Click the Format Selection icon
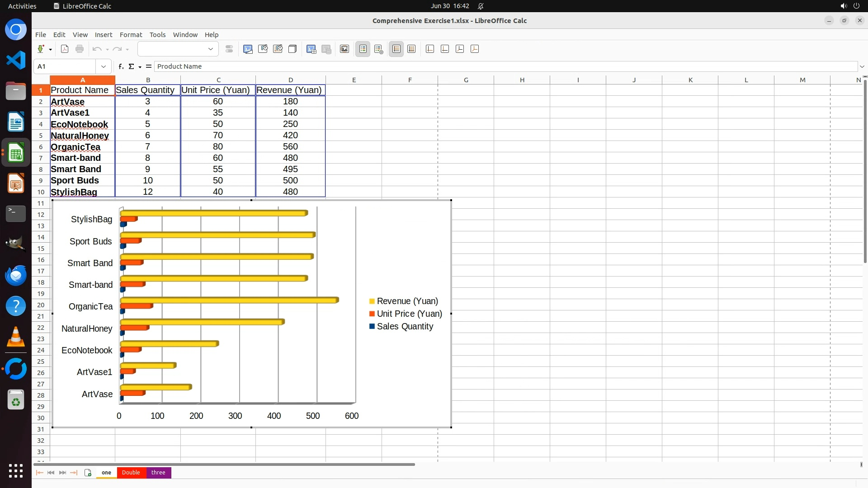868x488 pixels. pos(229,49)
